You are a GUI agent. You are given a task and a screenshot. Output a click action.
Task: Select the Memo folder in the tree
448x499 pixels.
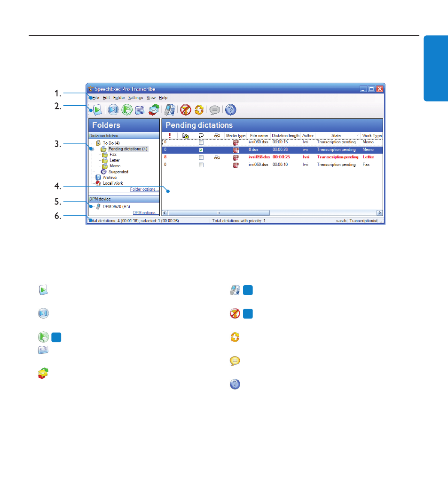(115, 166)
